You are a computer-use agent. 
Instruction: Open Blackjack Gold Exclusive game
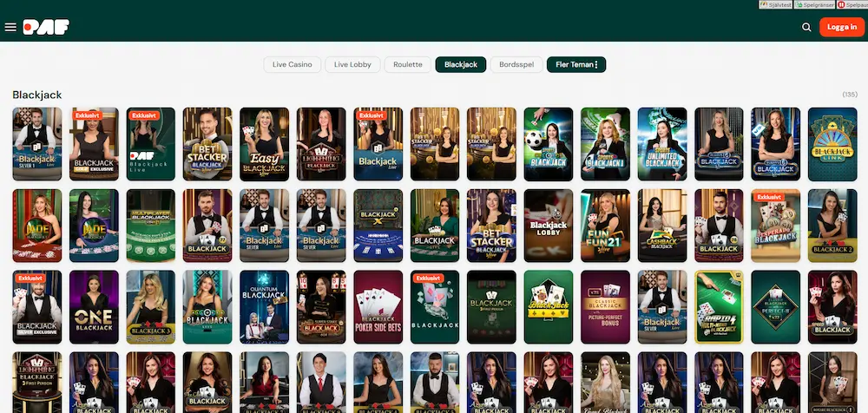click(x=94, y=144)
